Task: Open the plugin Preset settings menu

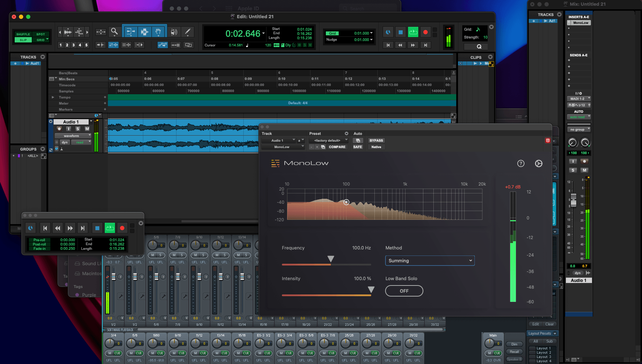Action: (x=346, y=133)
